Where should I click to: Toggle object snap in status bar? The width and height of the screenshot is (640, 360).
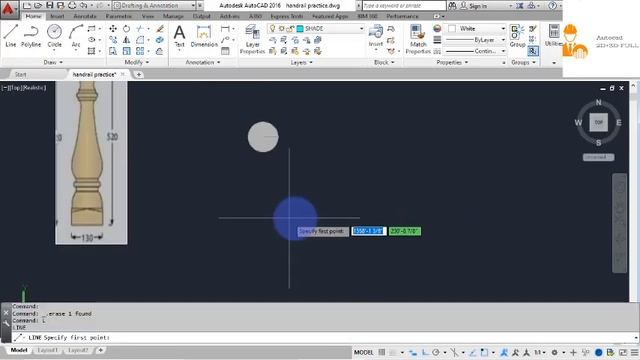484,352
